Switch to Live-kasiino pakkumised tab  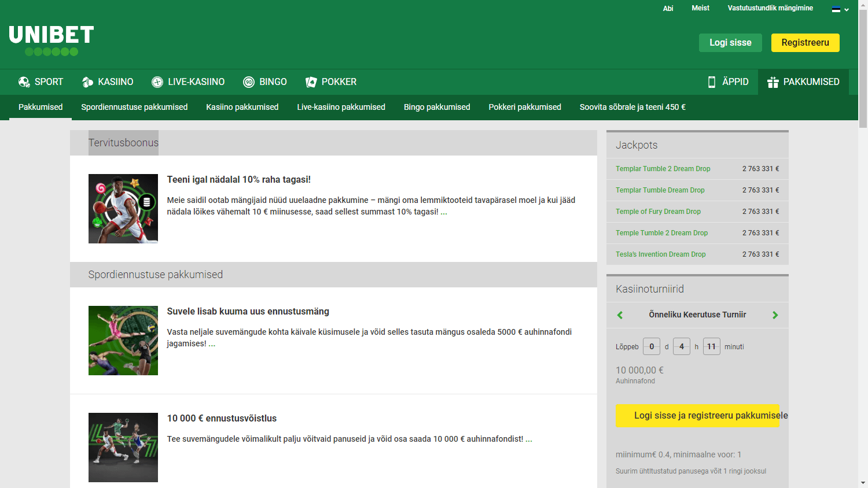tap(341, 107)
